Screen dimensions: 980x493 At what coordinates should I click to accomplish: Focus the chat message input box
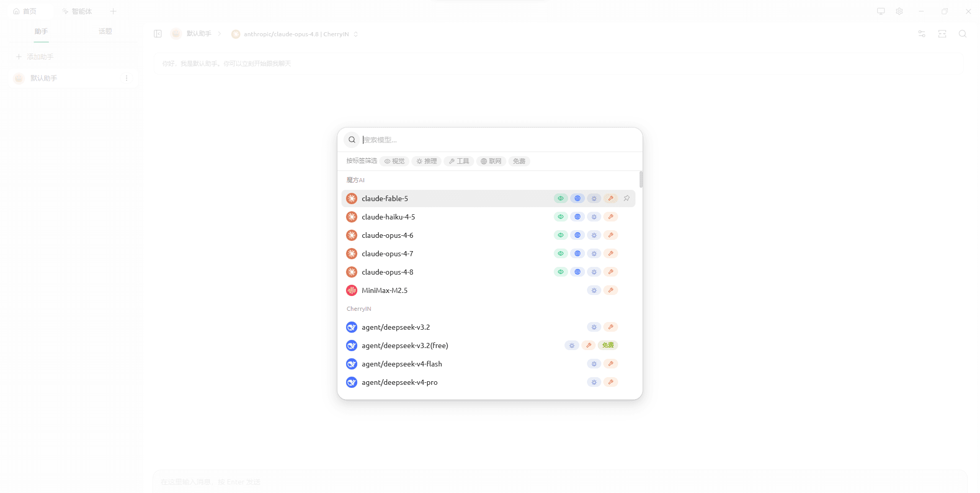click(560, 481)
